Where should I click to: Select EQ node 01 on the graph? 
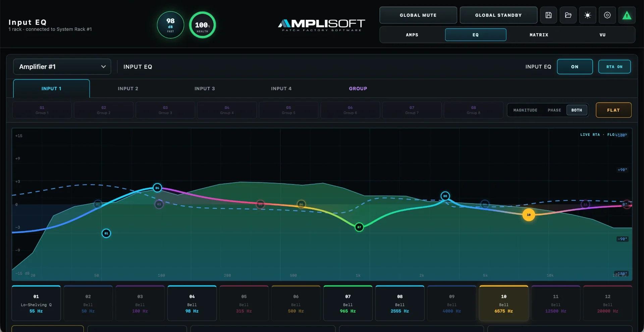pyautogui.click(x=106, y=233)
